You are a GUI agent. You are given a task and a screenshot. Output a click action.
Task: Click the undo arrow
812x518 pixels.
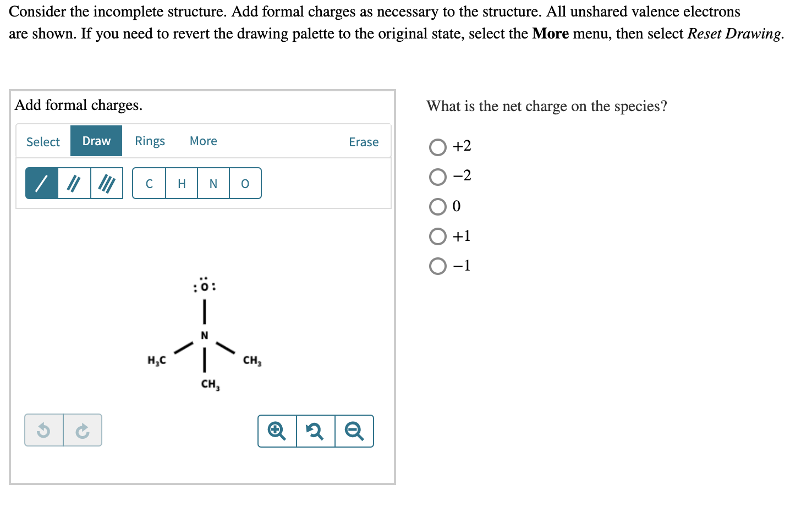[44, 431]
